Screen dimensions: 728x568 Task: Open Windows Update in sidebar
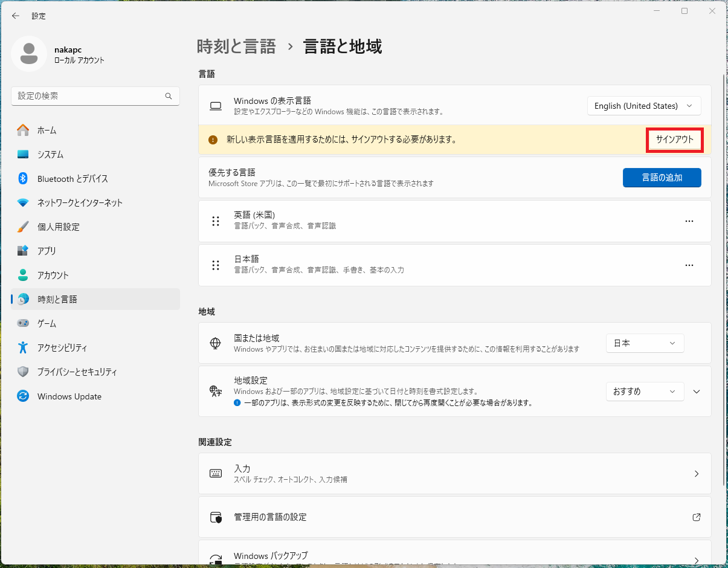69,396
